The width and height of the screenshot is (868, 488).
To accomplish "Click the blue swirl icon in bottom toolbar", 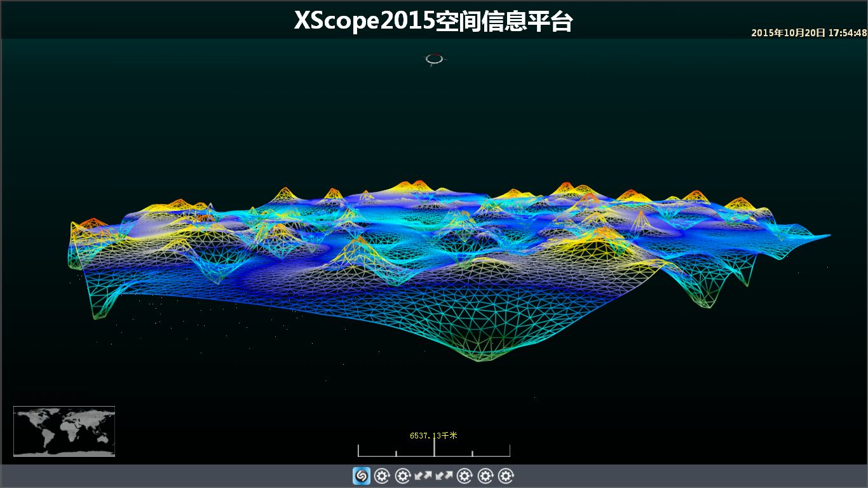I will [x=362, y=476].
